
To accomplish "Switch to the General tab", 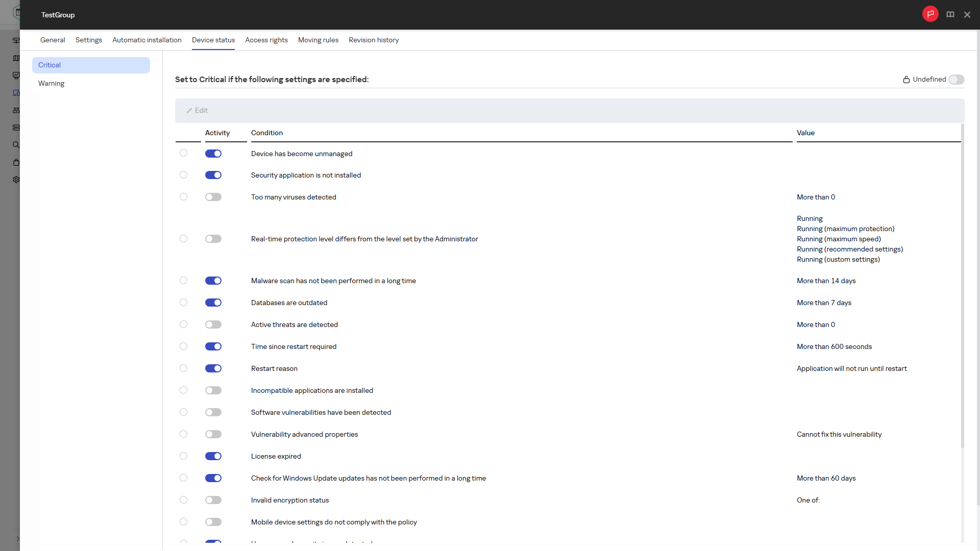I will point(53,40).
